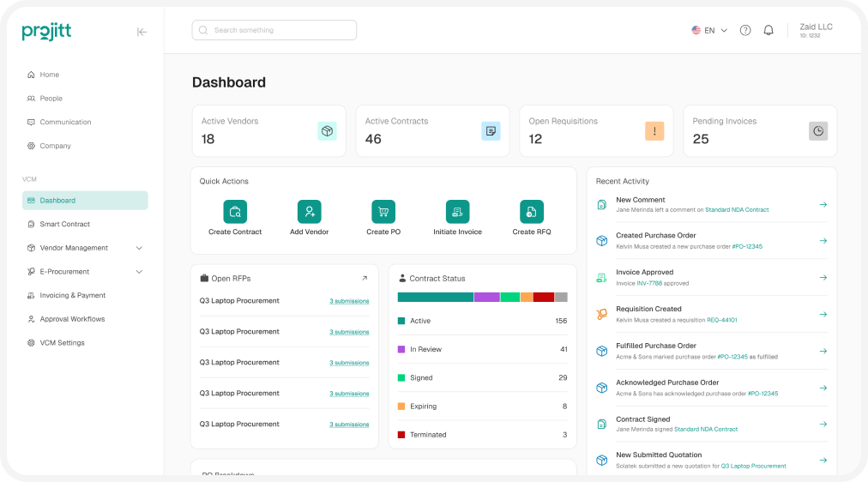Screen dimensions: 868x482
Task: Expand the Vendor Management submenu
Action: click(x=139, y=248)
